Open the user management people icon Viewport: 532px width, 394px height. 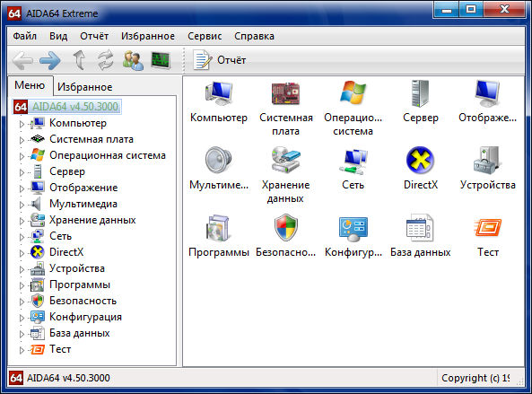(133, 60)
